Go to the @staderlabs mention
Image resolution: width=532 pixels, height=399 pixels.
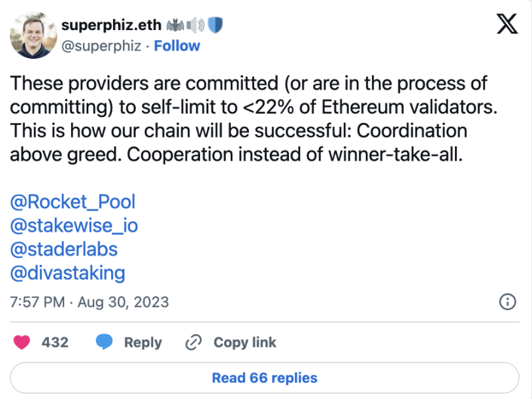pyautogui.click(x=64, y=249)
